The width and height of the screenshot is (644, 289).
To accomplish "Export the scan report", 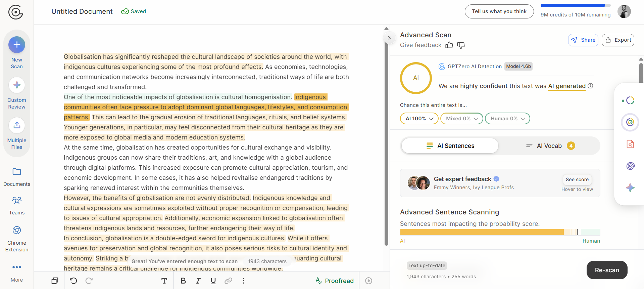I will (x=618, y=40).
